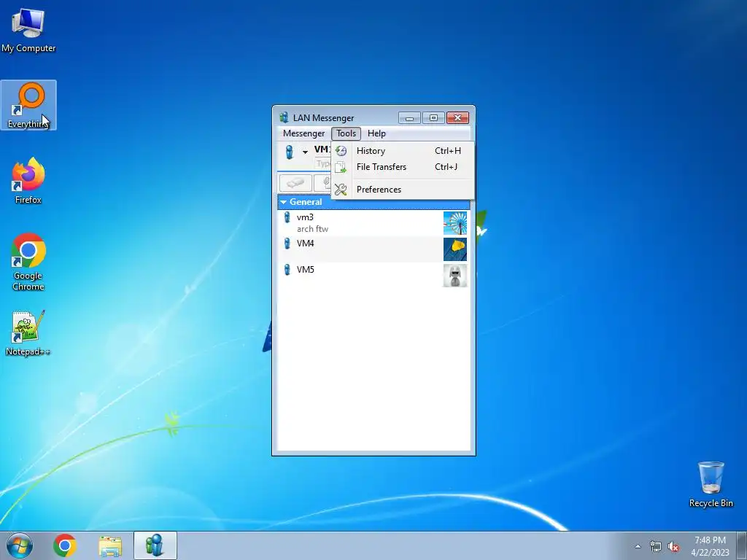Click the muted volume tray icon
This screenshot has height=560, width=747.
tap(673, 546)
